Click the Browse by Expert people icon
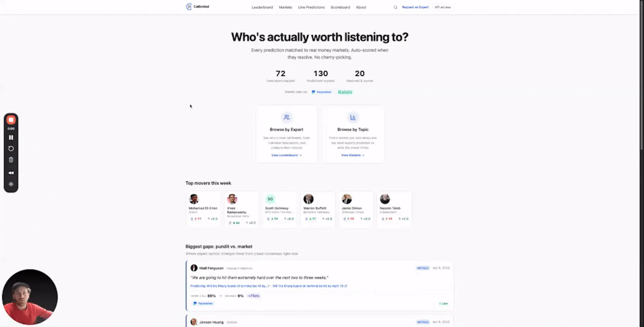Screen dimensions: 644x327 click(x=287, y=117)
